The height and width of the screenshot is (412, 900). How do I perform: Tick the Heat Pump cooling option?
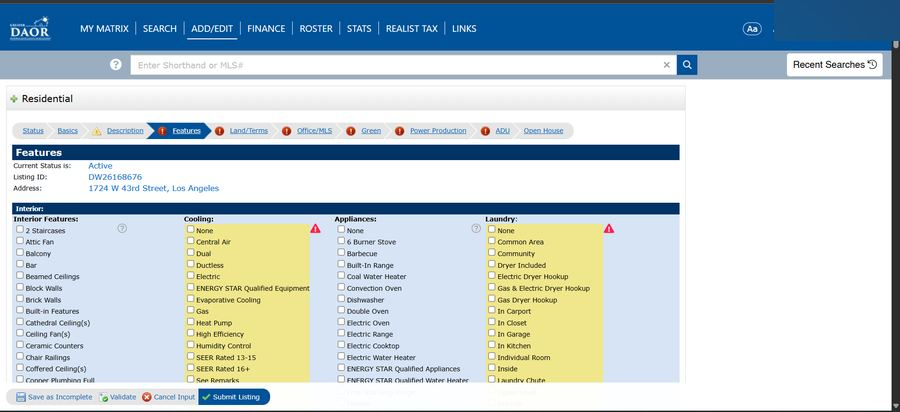click(x=191, y=322)
